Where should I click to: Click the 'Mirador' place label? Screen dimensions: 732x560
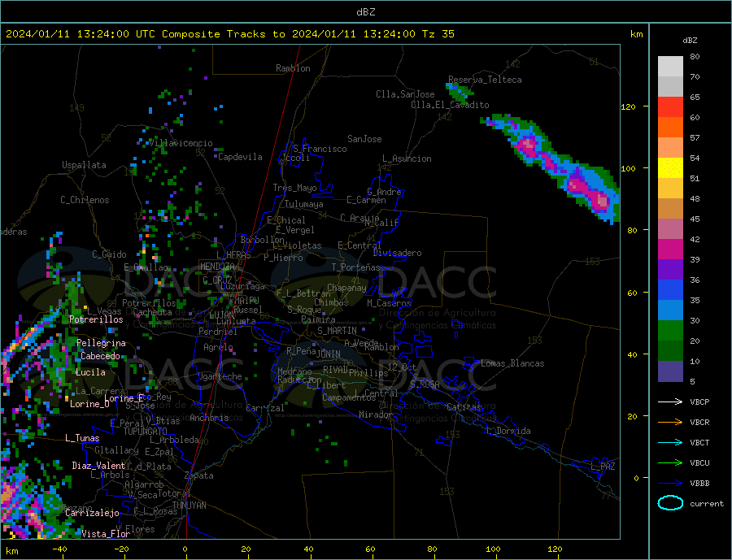click(x=377, y=415)
